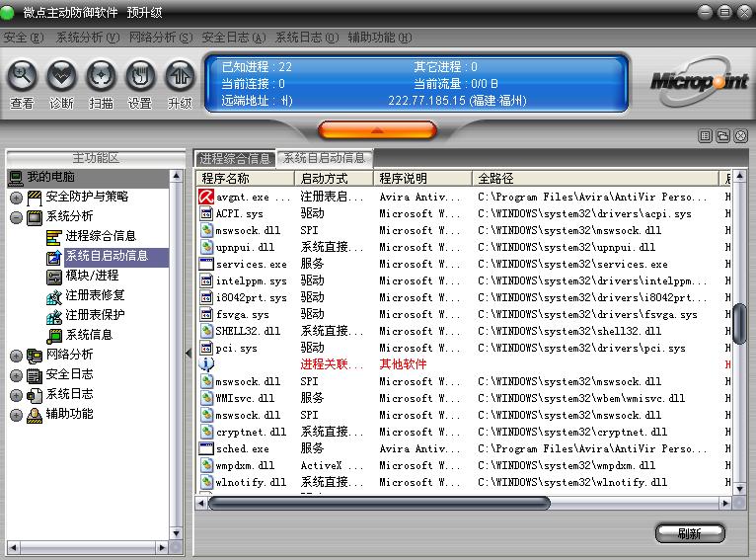Click the sched.exe row icon
The image size is (756, 560).
206,448
